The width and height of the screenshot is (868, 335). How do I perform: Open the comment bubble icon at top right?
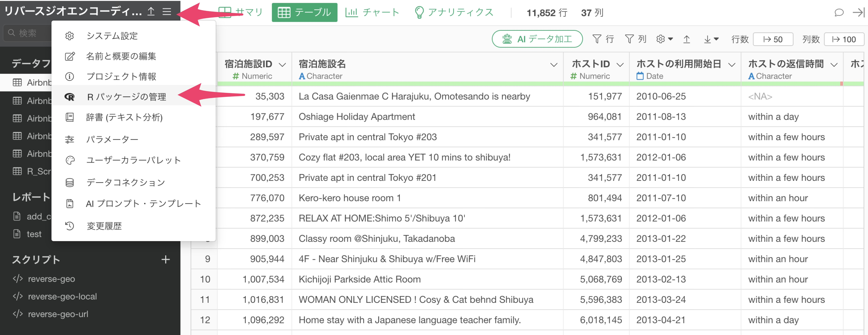839,13
